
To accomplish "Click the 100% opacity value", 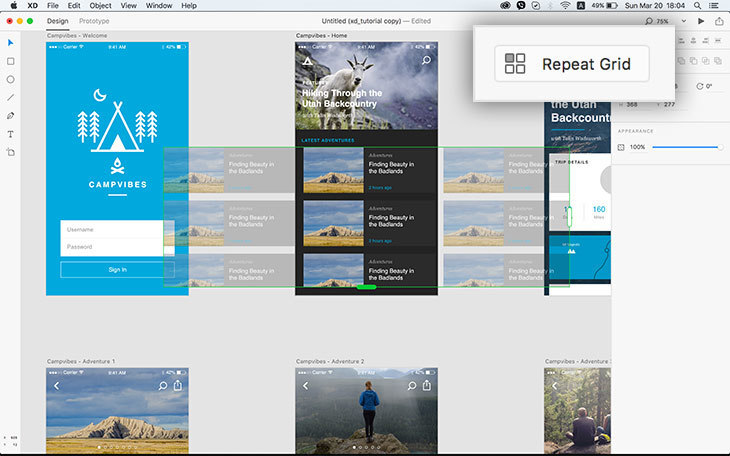I will [x=637, y=147].
